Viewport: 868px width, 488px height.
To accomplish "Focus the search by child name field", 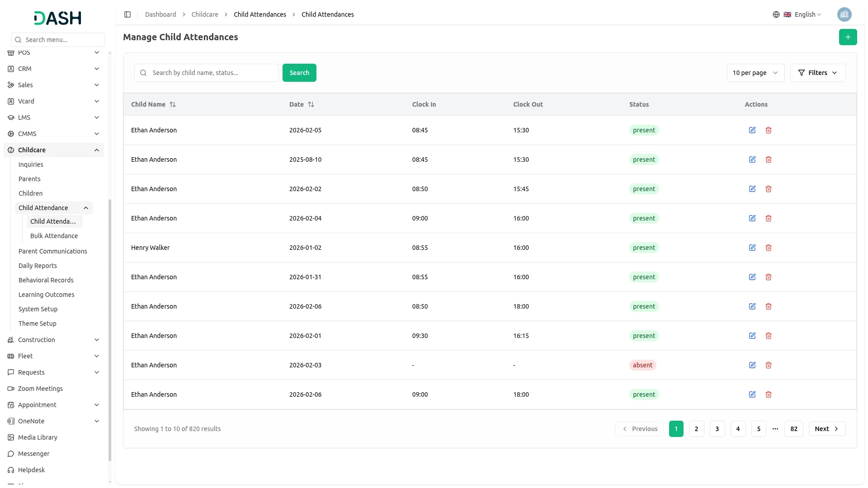I will coord(212,73).
